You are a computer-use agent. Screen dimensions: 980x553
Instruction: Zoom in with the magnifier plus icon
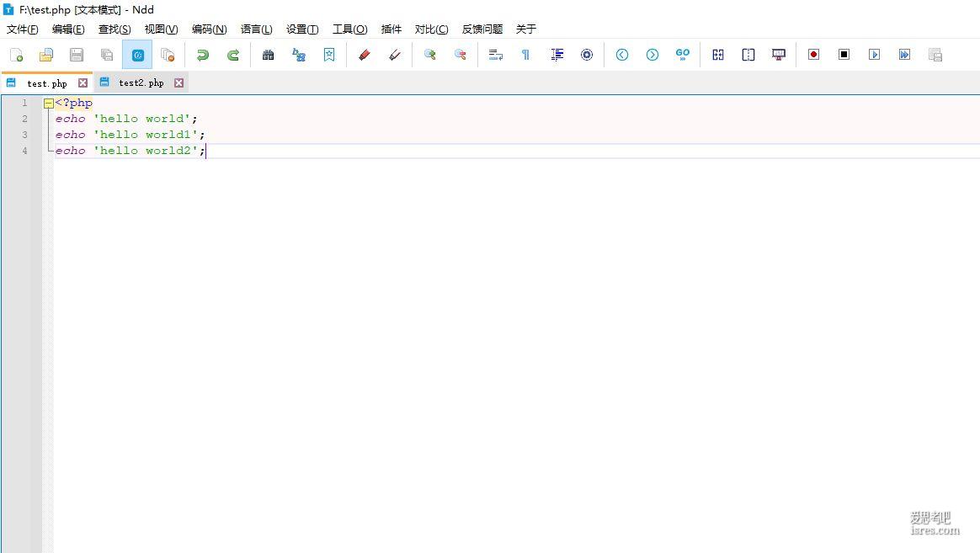pyautogui.click(x=429, y=55)
